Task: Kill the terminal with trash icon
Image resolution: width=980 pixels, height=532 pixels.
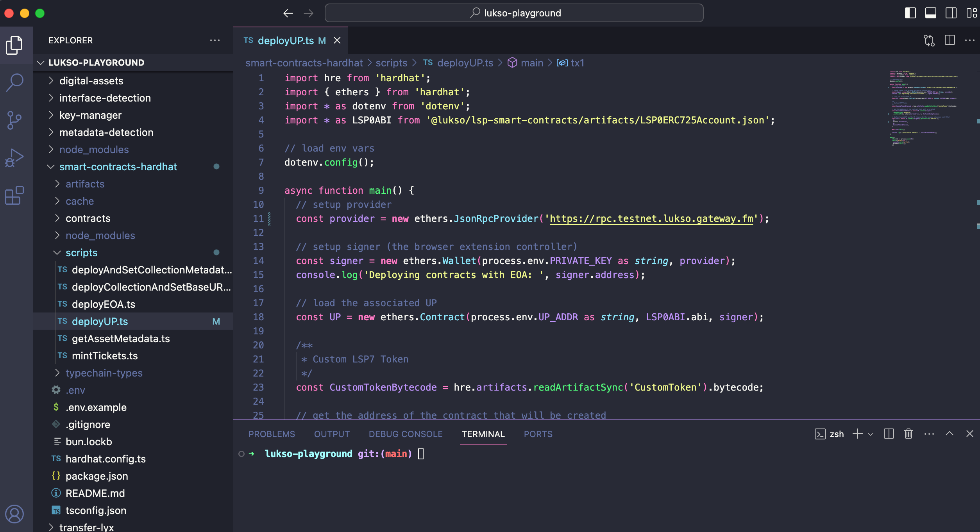Action: coord(908,434)
